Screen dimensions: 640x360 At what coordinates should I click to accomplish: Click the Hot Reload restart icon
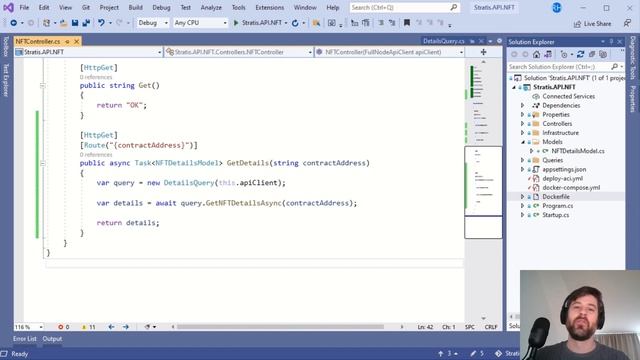click(295, 23)
